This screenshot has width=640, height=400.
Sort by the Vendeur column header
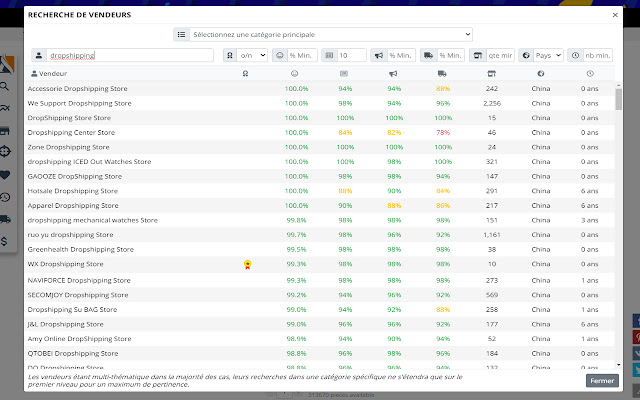pyautogui.click(x=50, y=73)
